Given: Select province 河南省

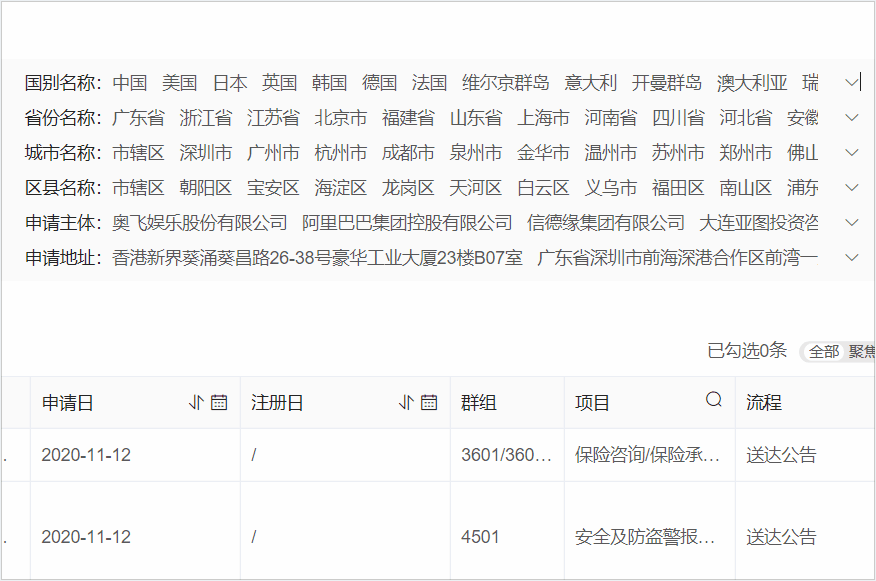Looking at the screenshot, I should point(611,118).
